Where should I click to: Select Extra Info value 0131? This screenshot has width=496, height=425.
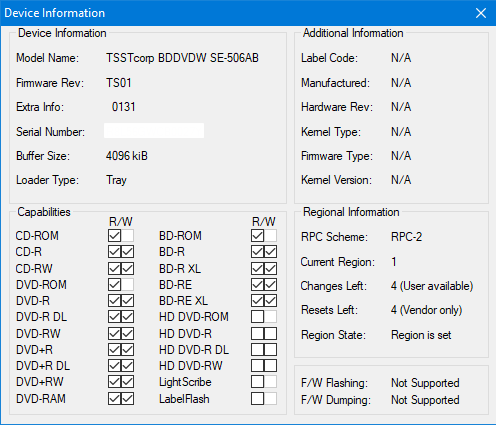[124, 107]
